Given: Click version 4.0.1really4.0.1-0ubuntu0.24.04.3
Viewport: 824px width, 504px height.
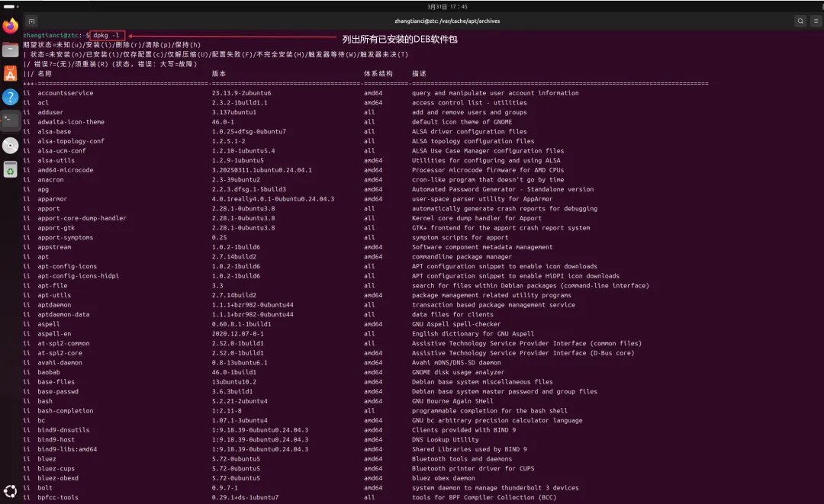Looking at the screenshot, I should [273, 199].
